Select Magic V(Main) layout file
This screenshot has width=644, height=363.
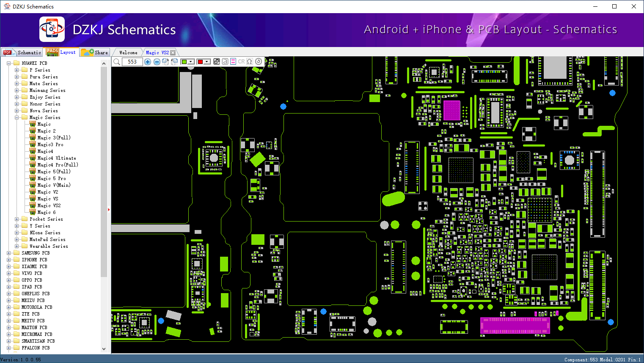coord(54,185)
